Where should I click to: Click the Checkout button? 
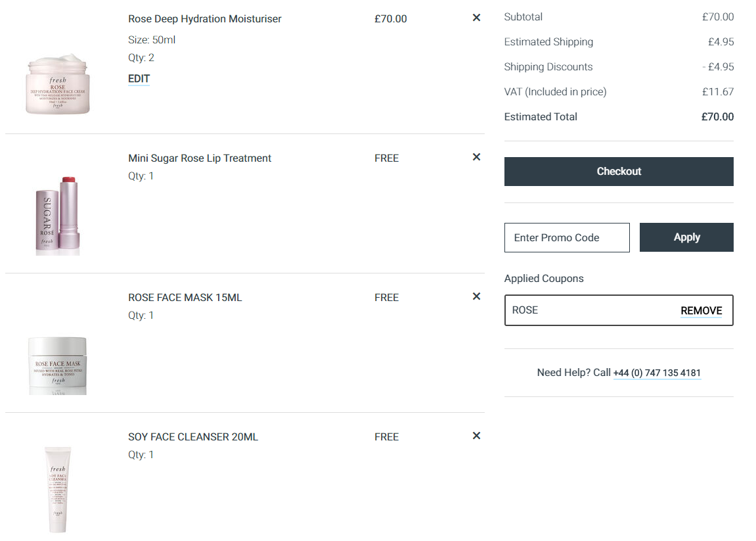[619, 172]
